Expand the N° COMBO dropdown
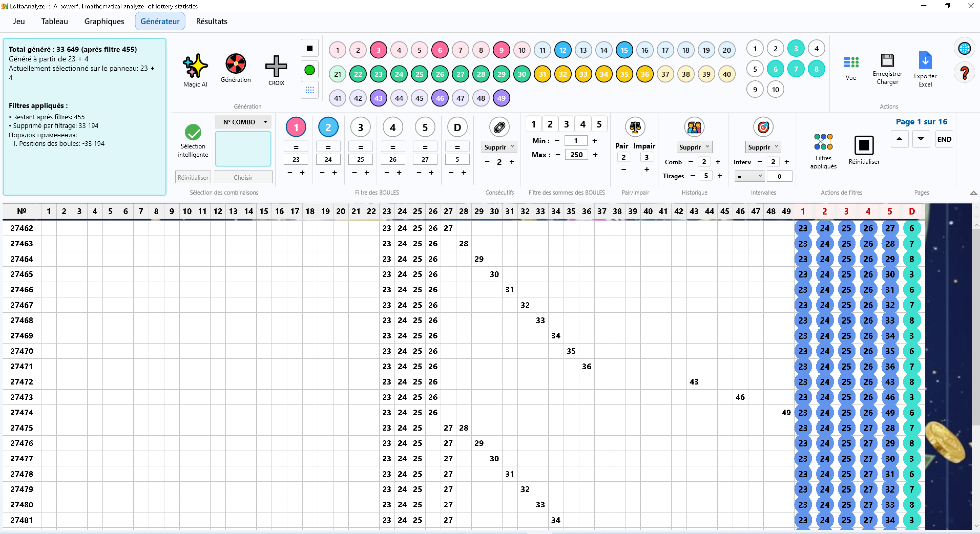The height and width of the screenshot is (534, 980). tap(243, 122)
